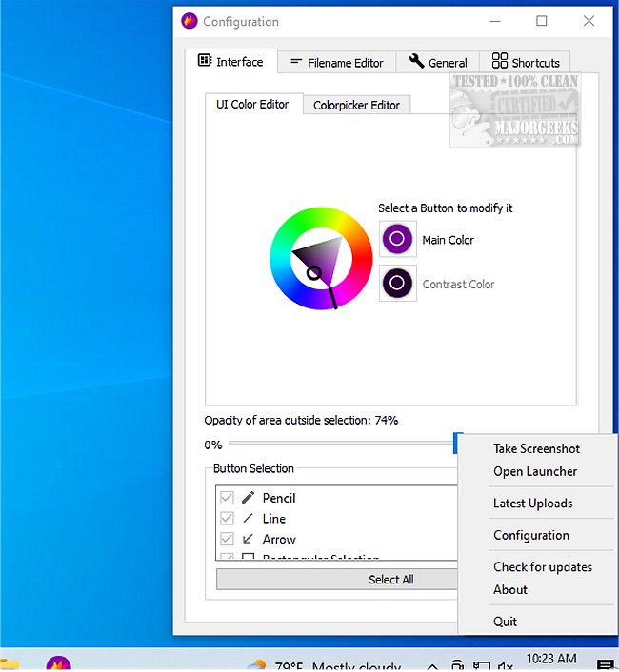Click the Pencil label in button list
The image size is (619, 672).
[x=279, y=498]
